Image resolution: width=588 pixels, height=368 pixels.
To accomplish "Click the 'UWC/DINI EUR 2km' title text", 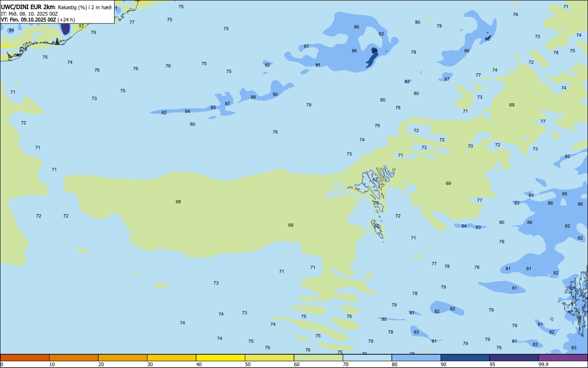I will pos(28,7).
